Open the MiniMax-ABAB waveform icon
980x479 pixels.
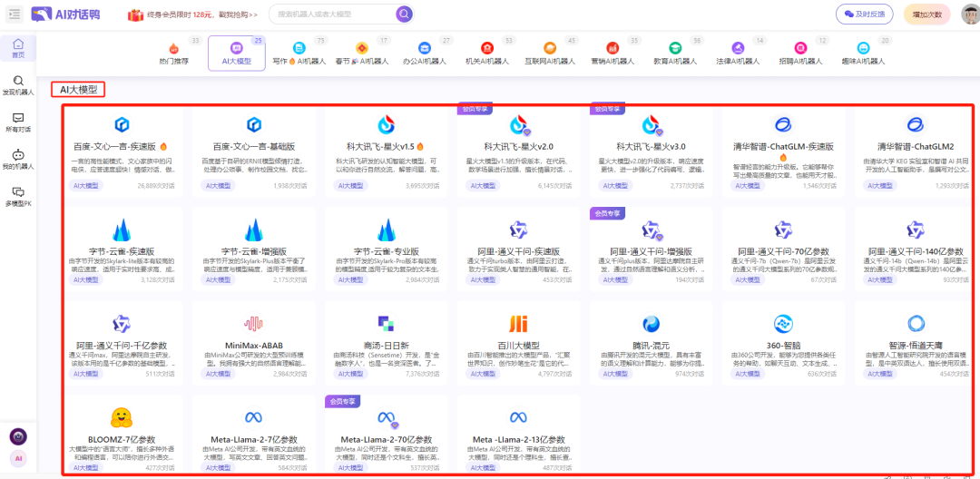[253, 323]
